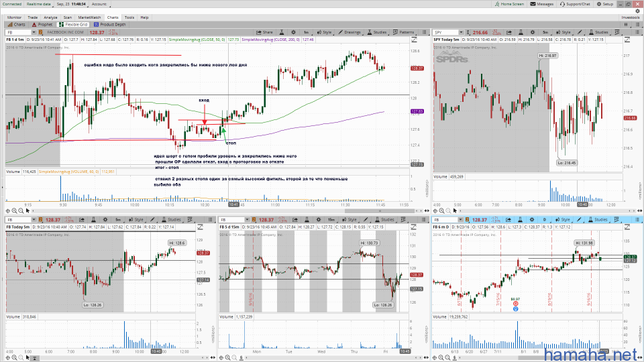Click the pan crosshair icon below main chart
The image size is (644, 362).
pos(8,210)
